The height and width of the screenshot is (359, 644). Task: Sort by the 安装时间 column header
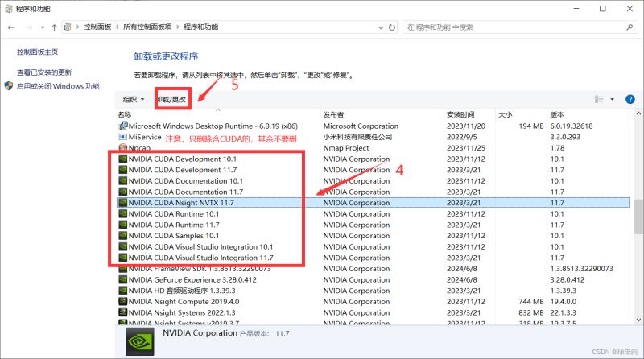[x=460, y=114]
